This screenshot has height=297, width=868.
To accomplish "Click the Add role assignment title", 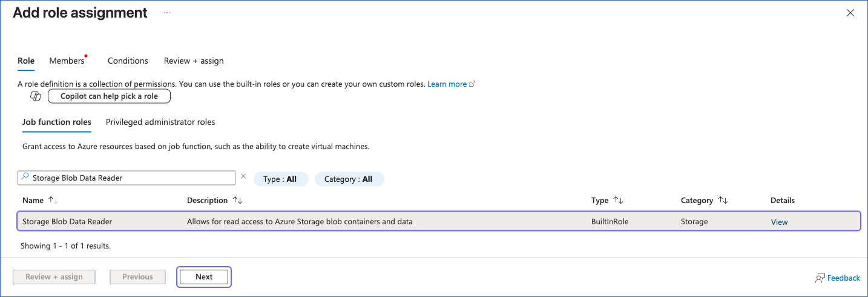I will pyautogui.click(x=80, y=13).
